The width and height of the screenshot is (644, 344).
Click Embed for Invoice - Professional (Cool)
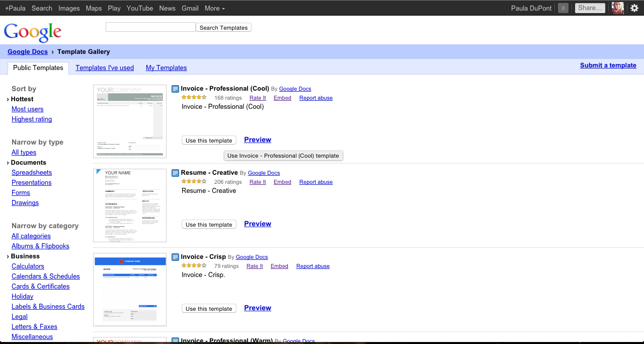[282, 98]
